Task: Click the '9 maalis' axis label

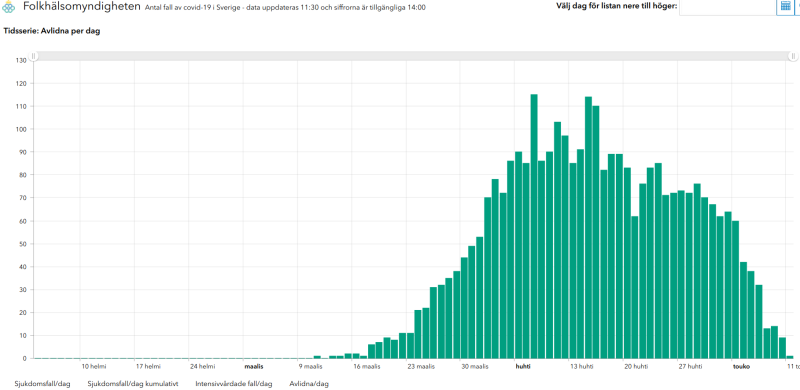Action: (311, 367)
